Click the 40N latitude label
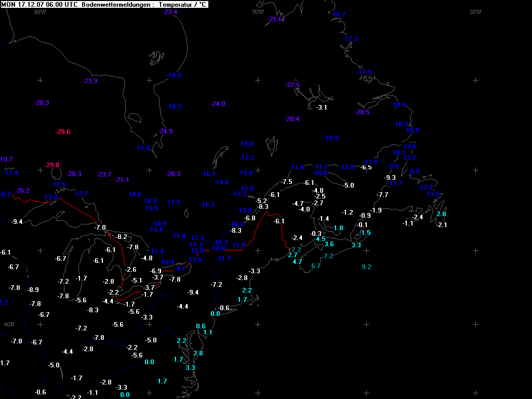Viewport: 532px width, 399px height. (x=9, y=324)
